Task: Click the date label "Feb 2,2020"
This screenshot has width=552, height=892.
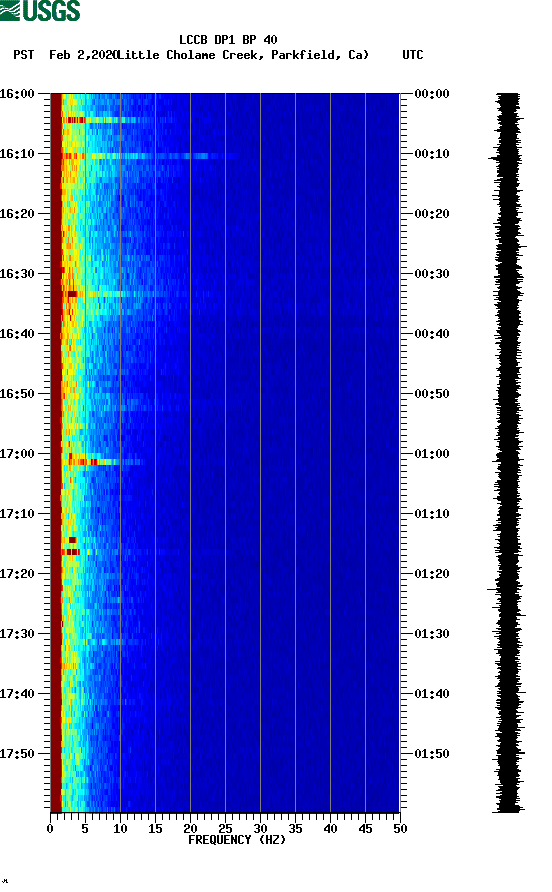Action: coord(83,55)
